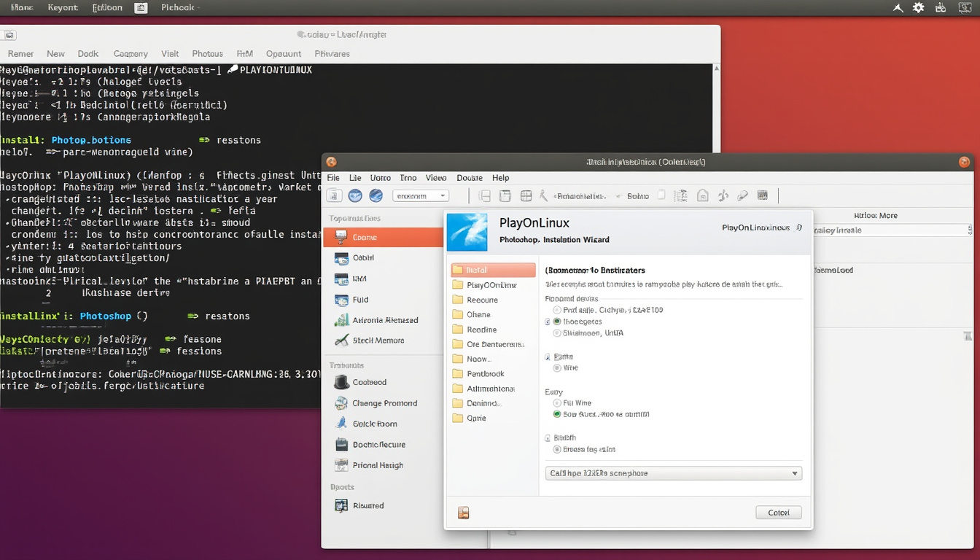Click the Oabirl sidebar icon
The width and height of the screenshot is (980, 560).
tap(341, 257)
